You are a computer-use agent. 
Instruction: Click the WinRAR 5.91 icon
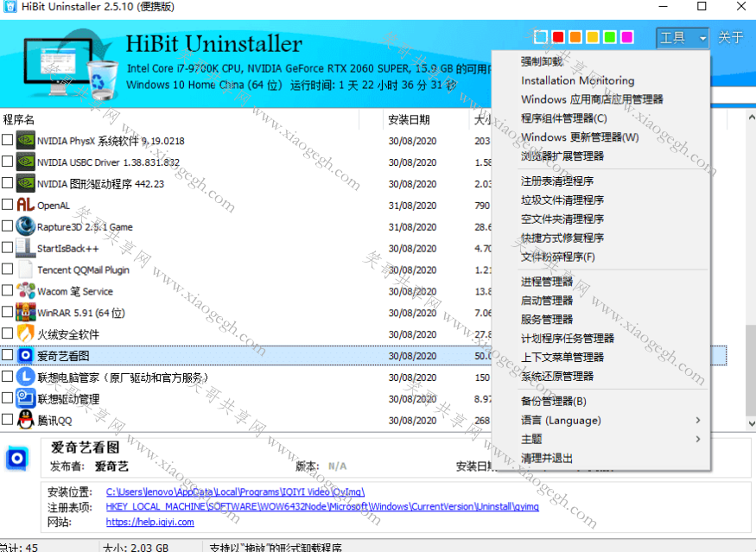tap(26, 313)
